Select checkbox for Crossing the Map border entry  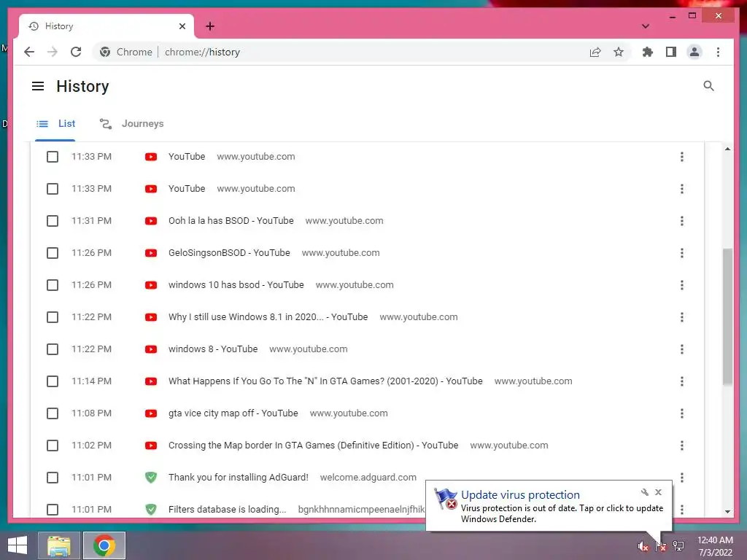click(x=53, y=446)
